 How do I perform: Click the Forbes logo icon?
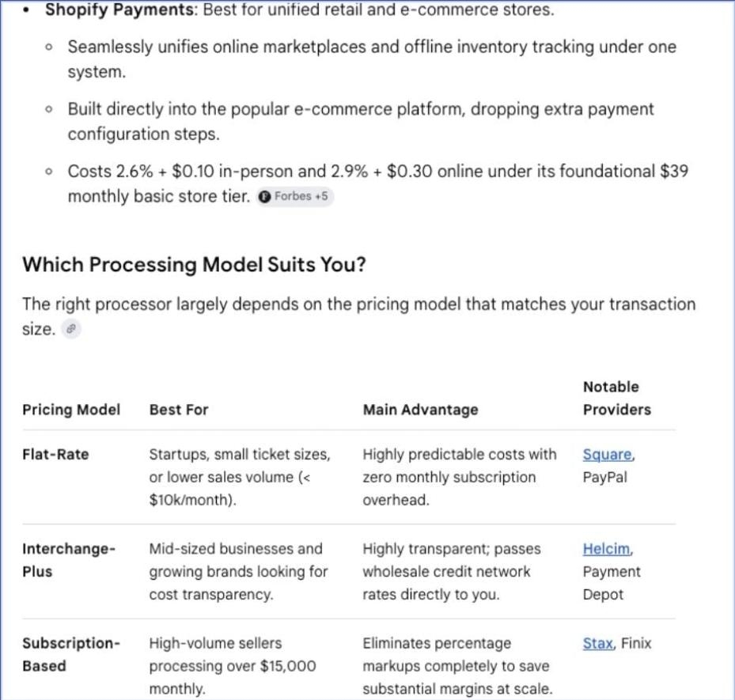[x=264, y=197]
